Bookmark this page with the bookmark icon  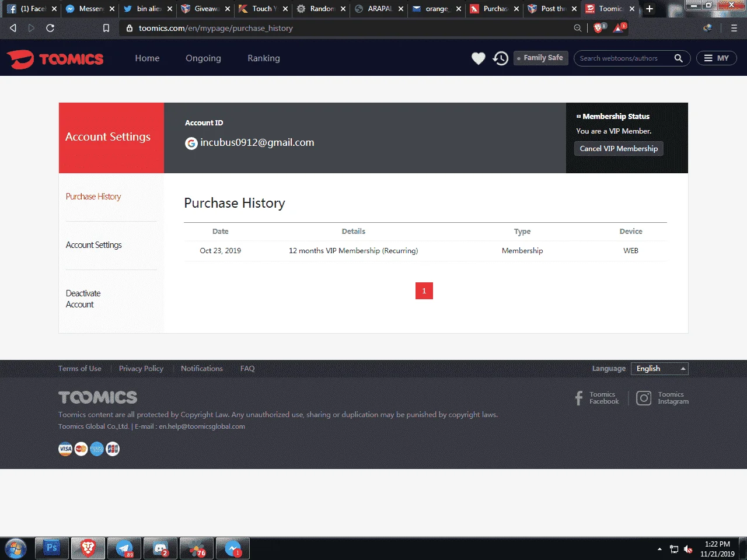(106, 28)
